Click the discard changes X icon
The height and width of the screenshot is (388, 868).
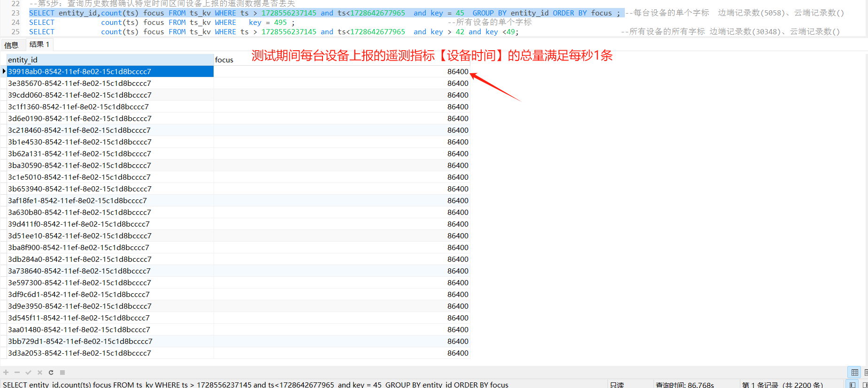[x=40, y=373]
